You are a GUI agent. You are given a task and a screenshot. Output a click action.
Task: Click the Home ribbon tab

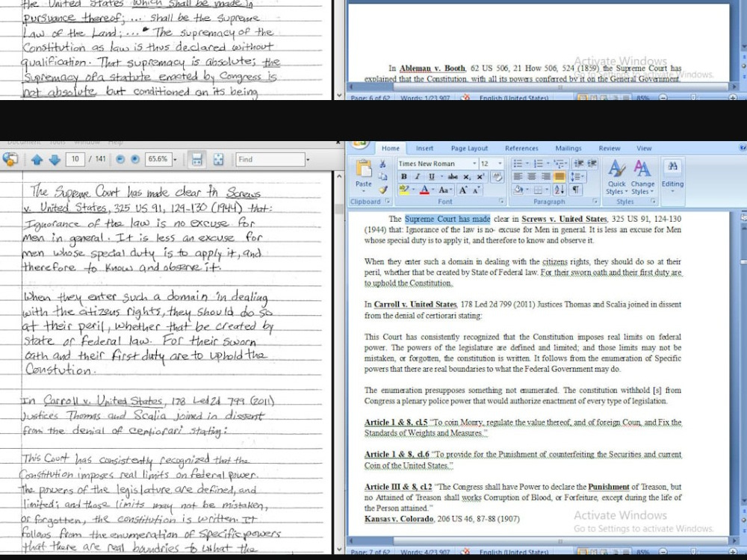(x=391, y=148)
